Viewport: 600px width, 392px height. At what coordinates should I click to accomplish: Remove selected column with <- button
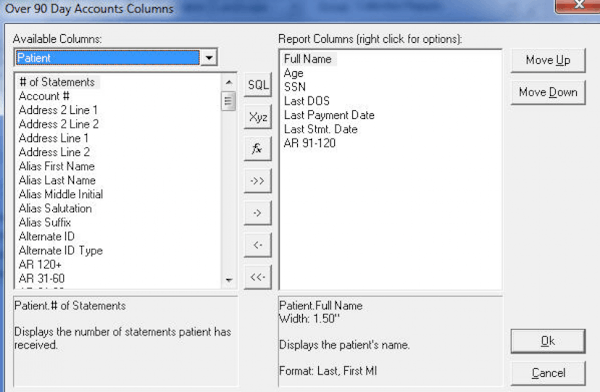pyautogui.click(x=258, y=245)
